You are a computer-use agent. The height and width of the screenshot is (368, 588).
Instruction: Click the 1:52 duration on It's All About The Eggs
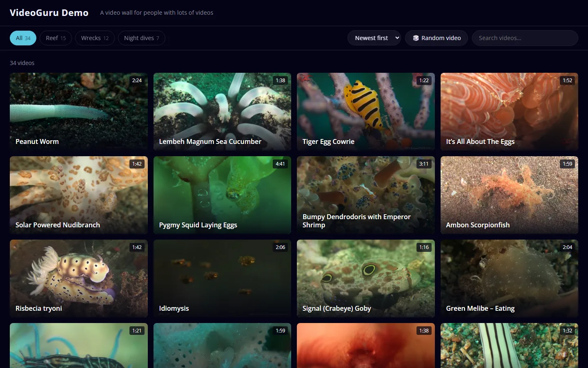coord(568,81)
